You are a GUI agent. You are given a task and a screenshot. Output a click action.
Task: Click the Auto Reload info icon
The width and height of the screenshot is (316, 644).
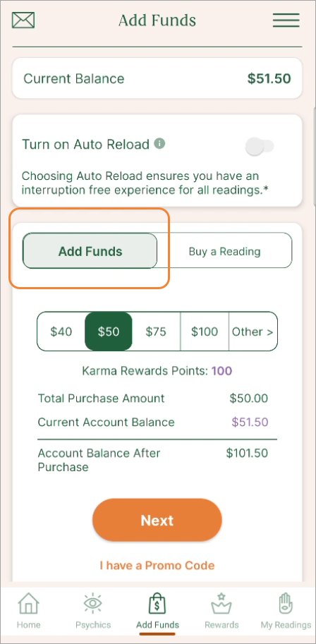(x=159, y=144)
